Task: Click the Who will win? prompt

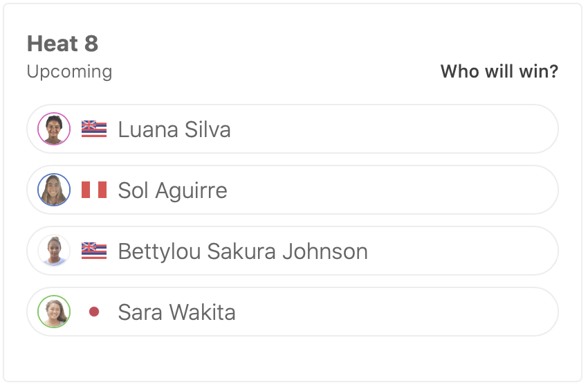Action: point(499,71)
